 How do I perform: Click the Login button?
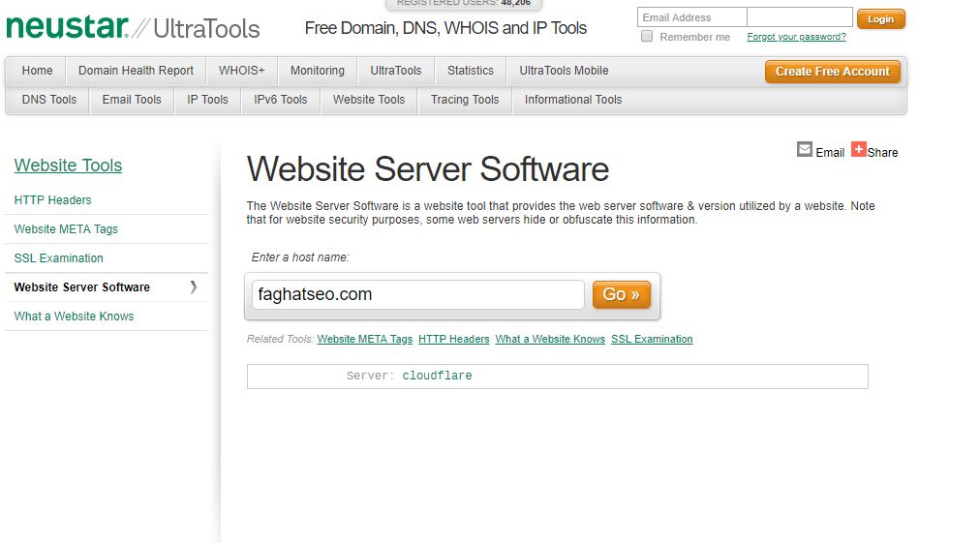[880, 18]
